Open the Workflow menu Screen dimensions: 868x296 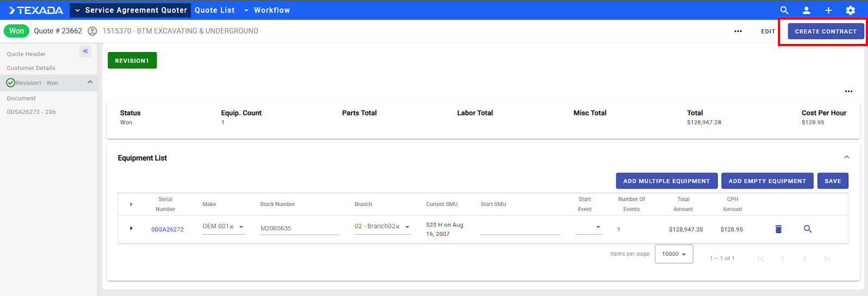(x=267, y=10)
